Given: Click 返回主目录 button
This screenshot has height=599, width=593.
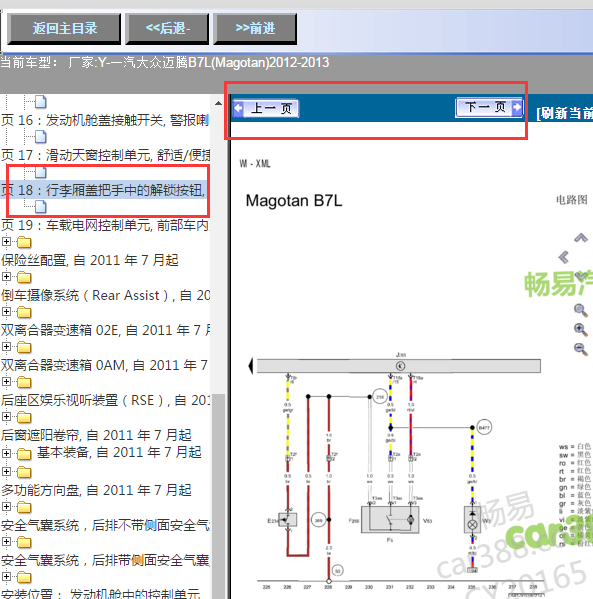Looking at the screenshot, I should 64,29.
